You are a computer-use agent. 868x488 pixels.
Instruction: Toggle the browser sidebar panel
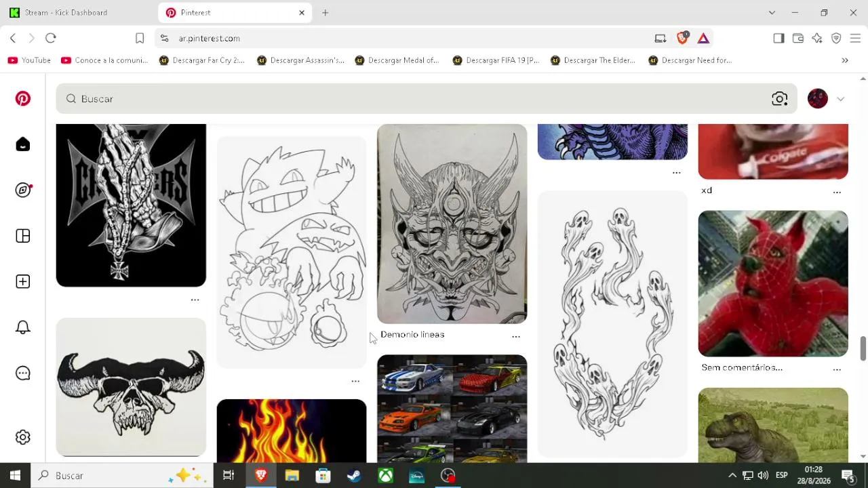pyautogui.click(x=779, y=38)
